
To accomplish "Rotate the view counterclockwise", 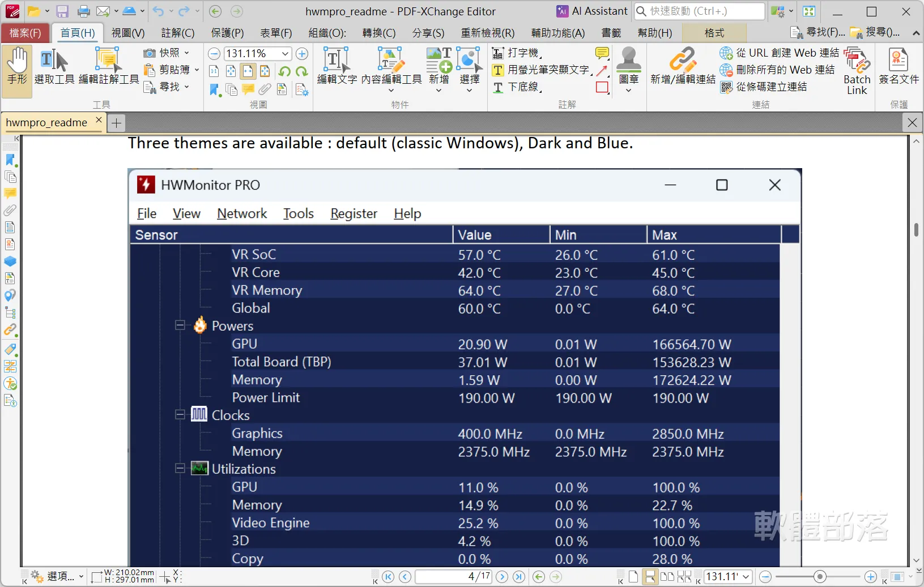I will coord(284,71).
